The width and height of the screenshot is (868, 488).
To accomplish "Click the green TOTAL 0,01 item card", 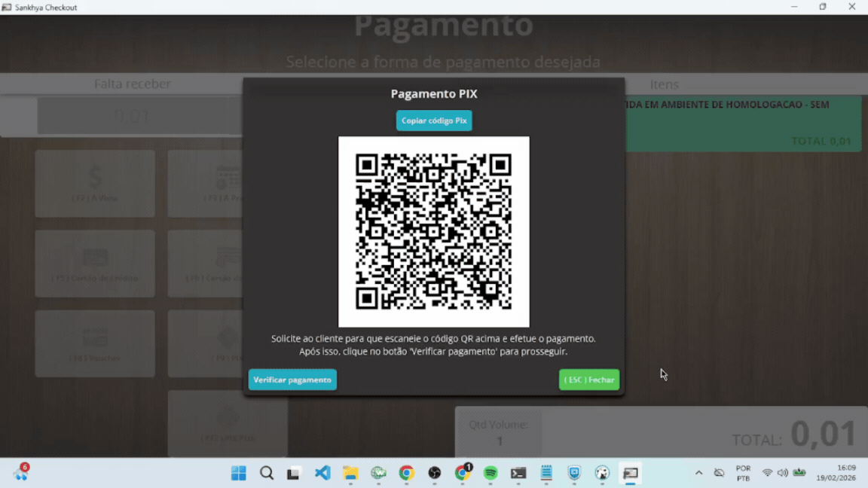I will pyautogui.click(x=743, y=124).
